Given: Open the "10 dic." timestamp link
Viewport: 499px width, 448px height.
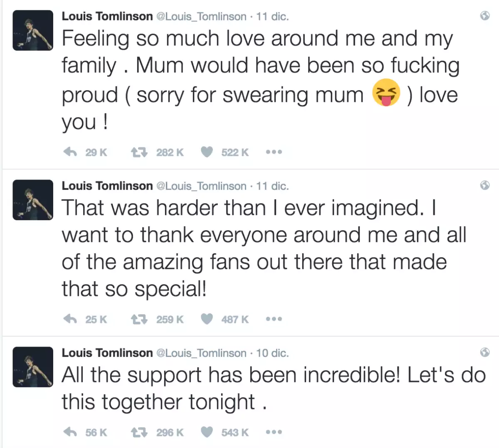Looking at the screenshot, I should tap(272, 353).
